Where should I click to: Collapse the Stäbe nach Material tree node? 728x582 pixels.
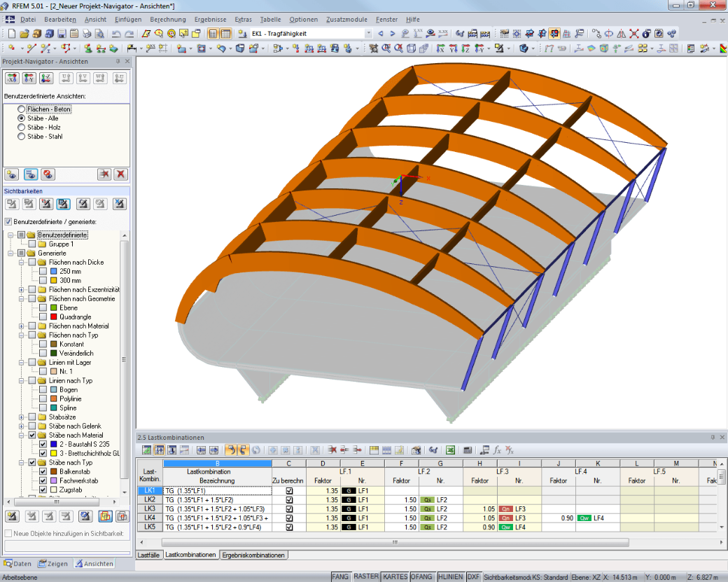pos(22,435)
